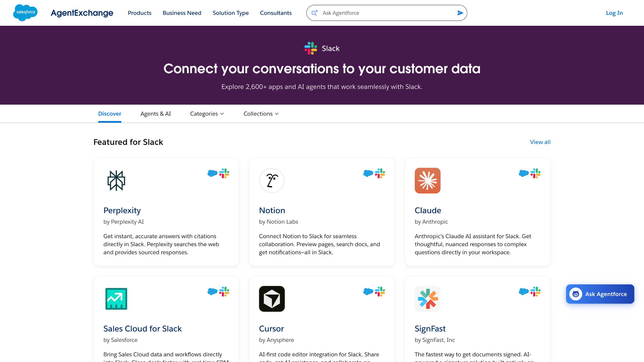Click View all for Featured for Slack
This screenshot has height=362, width=644.
point(540,142)
